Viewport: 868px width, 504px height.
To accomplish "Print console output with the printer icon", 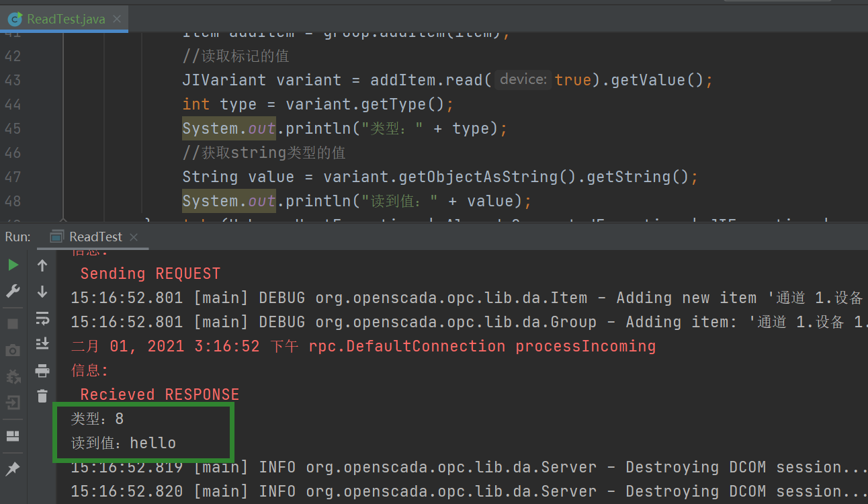I will pyautogui.click(x=42, y=370).
